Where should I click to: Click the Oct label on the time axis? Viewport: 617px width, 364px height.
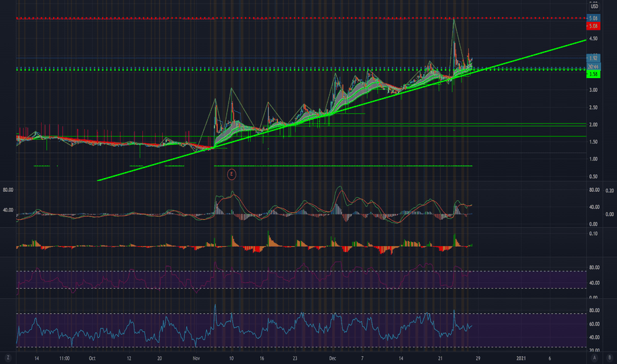[92, 358]
